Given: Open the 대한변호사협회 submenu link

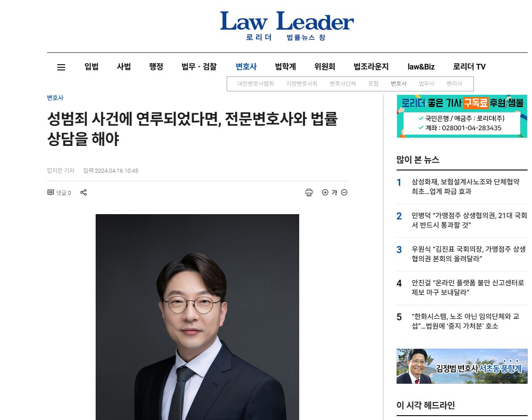Looking at the screenshot, I should [x=256, y=83].
